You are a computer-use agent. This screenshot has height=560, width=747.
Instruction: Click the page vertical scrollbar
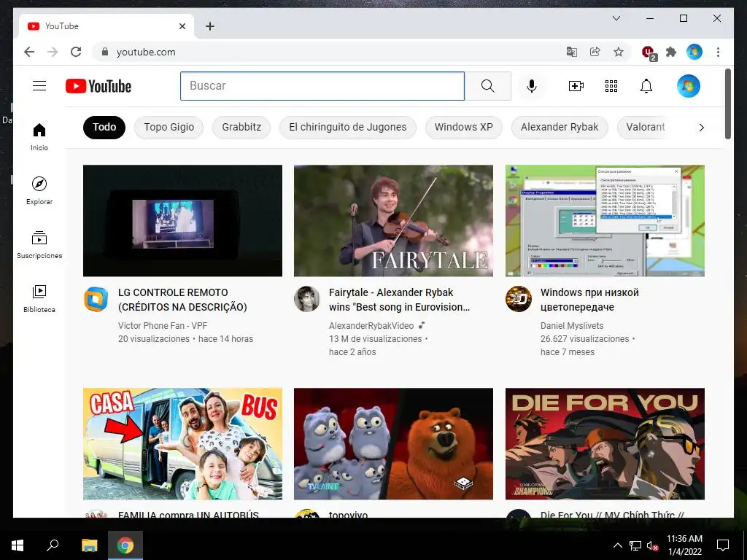[x=727, y=104]
